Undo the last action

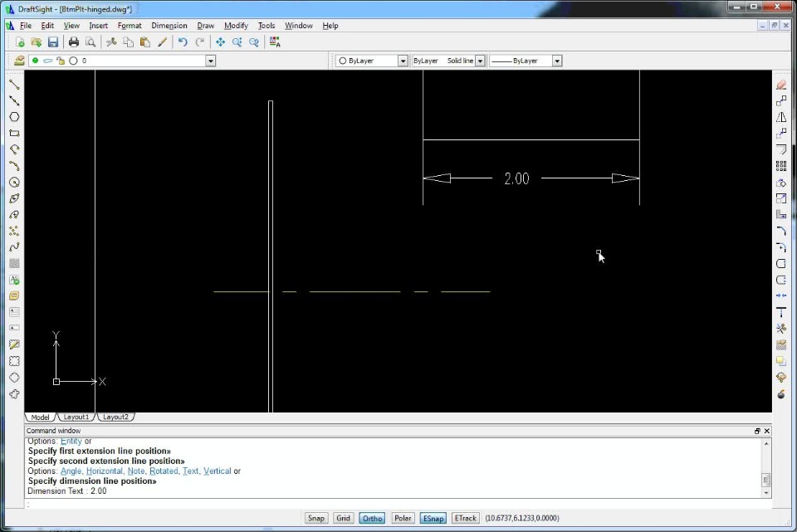point(183,42)
